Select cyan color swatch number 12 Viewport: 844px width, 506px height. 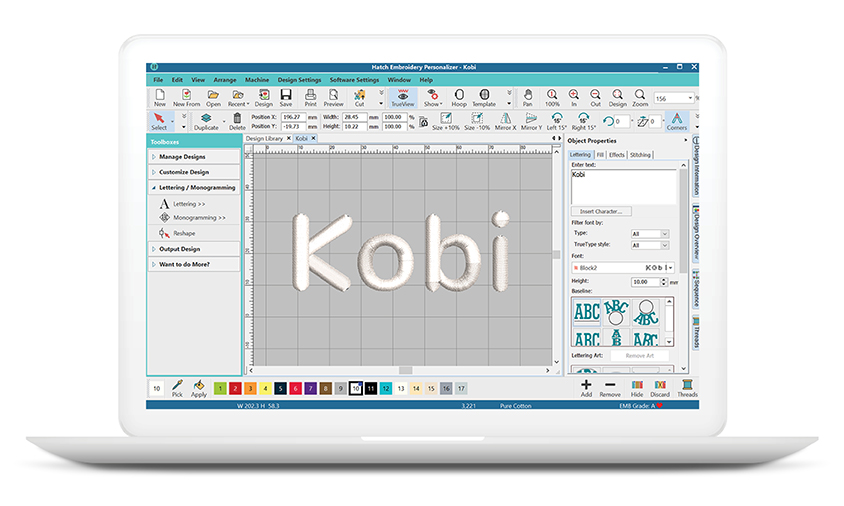pos(385,388)
